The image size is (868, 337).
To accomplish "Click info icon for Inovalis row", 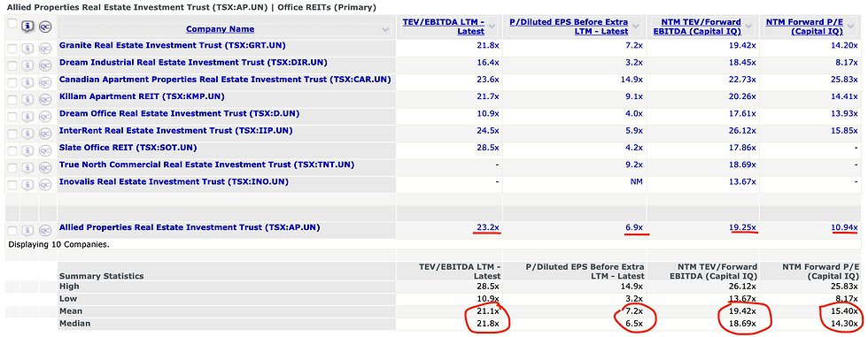I will click(27, 185).
